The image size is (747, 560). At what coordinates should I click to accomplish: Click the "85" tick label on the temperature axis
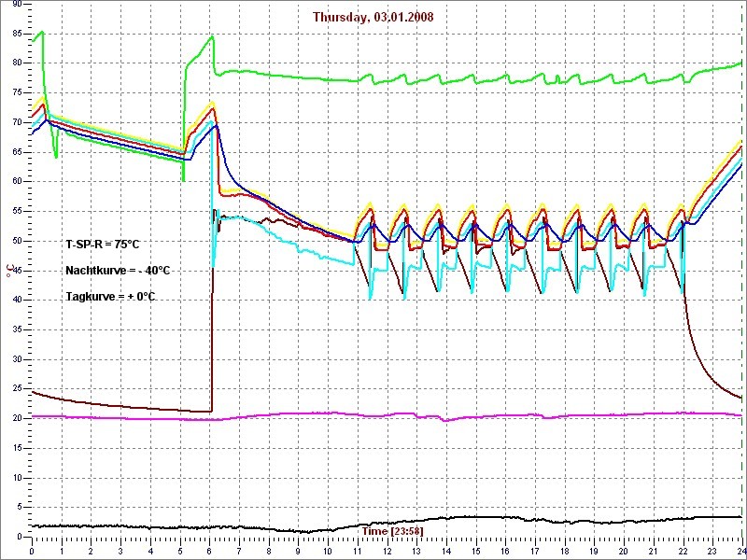17,34
